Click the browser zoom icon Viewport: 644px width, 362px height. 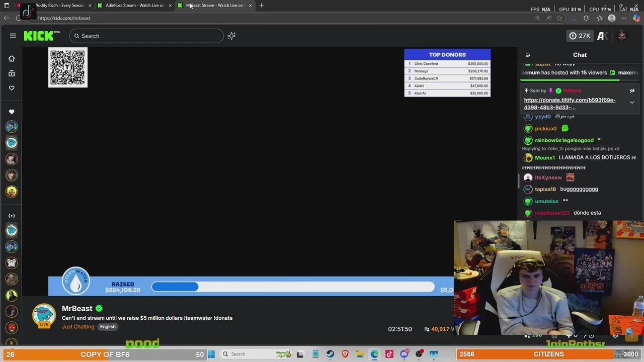tap(537, 19)
